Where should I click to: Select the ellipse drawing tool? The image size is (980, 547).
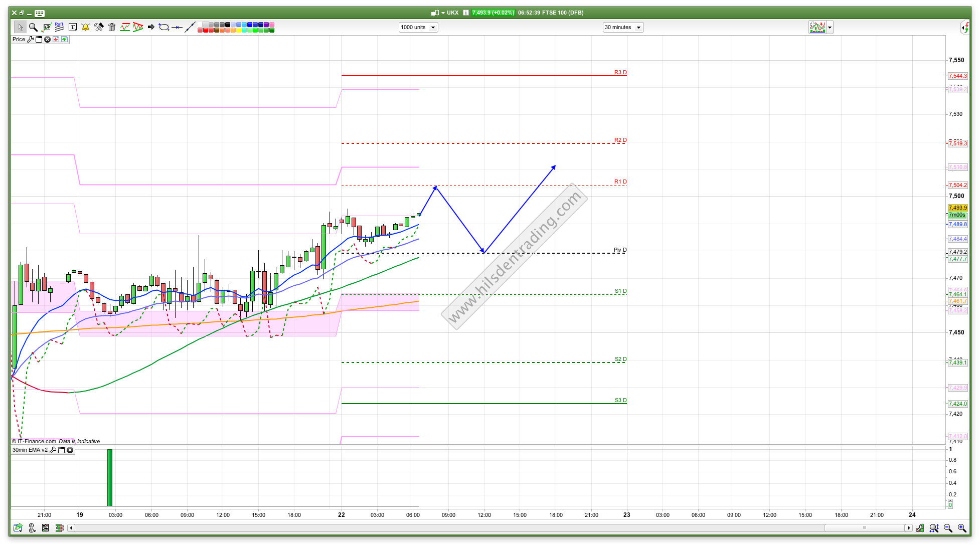pyautogui.click(x=164, y=27)
